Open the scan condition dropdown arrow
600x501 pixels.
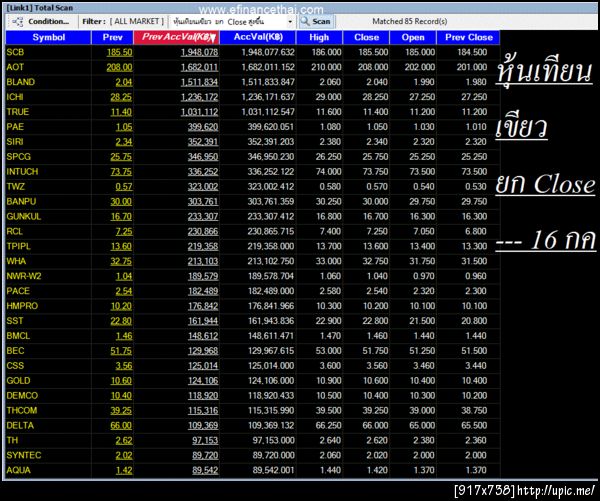point(290,22)
